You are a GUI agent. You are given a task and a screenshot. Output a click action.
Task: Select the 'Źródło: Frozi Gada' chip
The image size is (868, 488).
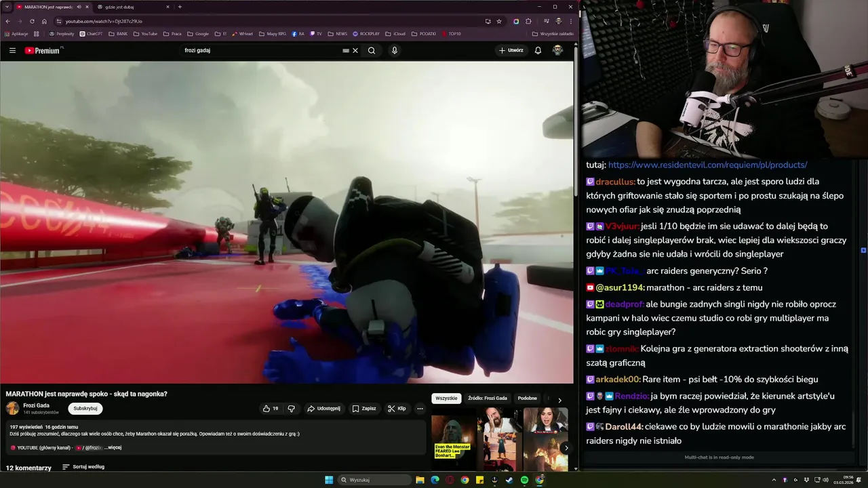pyautogui.click(x=488, y=399)
